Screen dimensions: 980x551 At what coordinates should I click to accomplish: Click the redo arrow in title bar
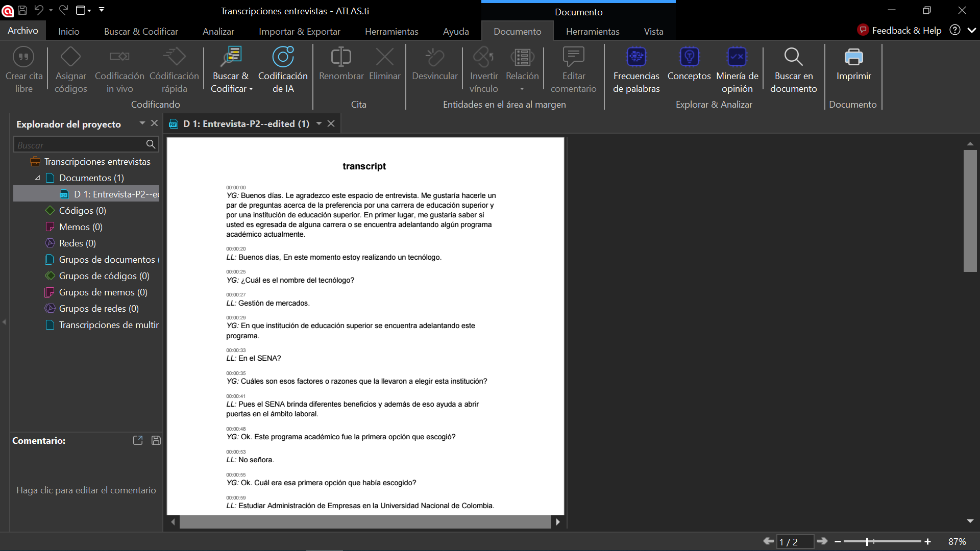64,10
